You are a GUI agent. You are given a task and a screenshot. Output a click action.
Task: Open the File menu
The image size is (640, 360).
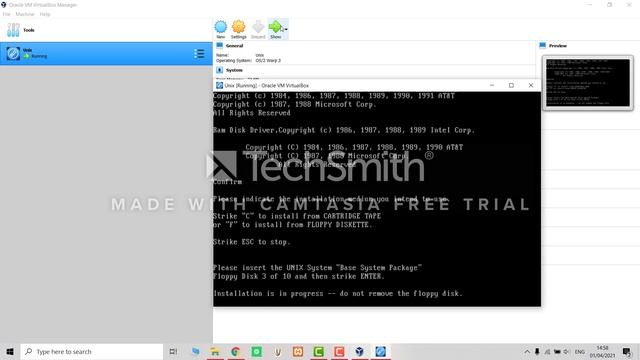[7, 14]
